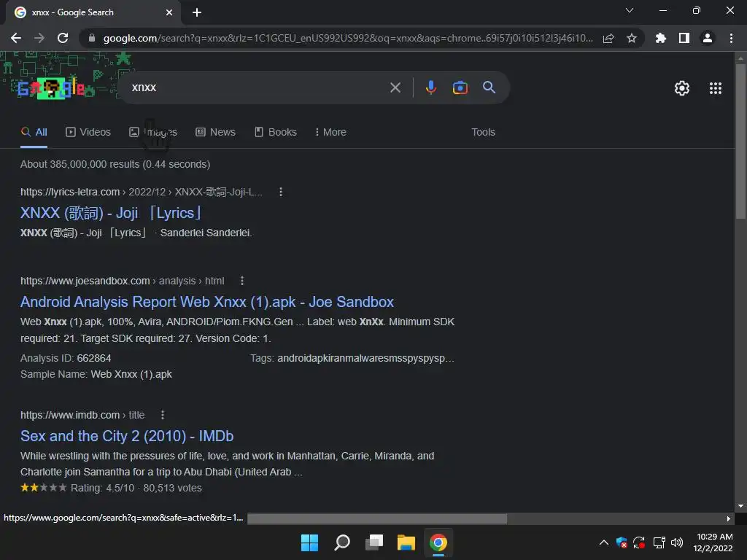
Task: Click the horizontal scrollbar thumb
Action: [x=377, y=518]
